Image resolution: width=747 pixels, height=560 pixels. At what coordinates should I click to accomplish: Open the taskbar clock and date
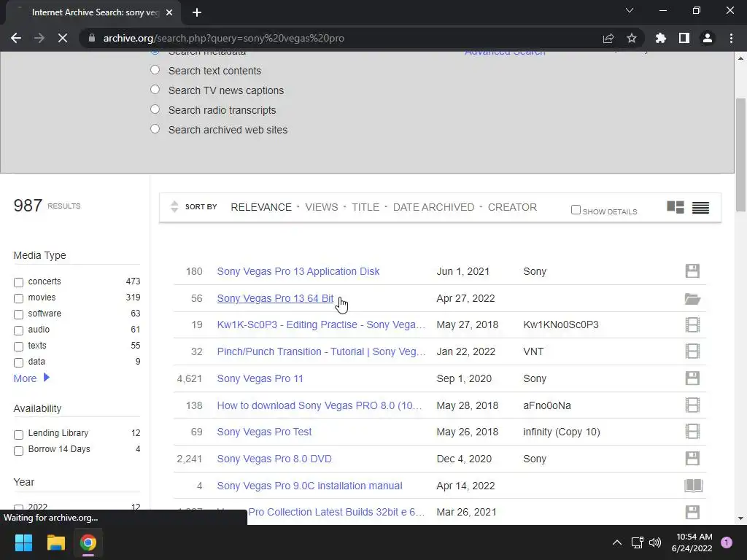pos(692,542)
